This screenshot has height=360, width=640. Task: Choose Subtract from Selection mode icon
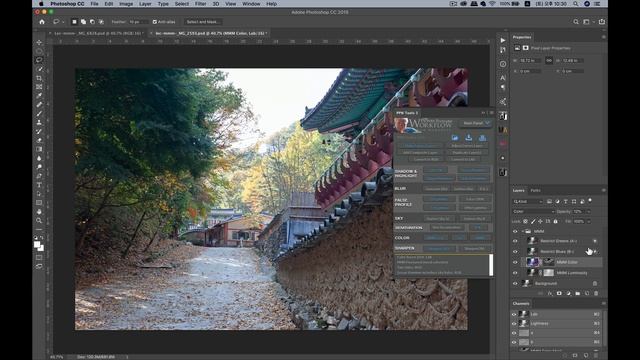[92, 22]
